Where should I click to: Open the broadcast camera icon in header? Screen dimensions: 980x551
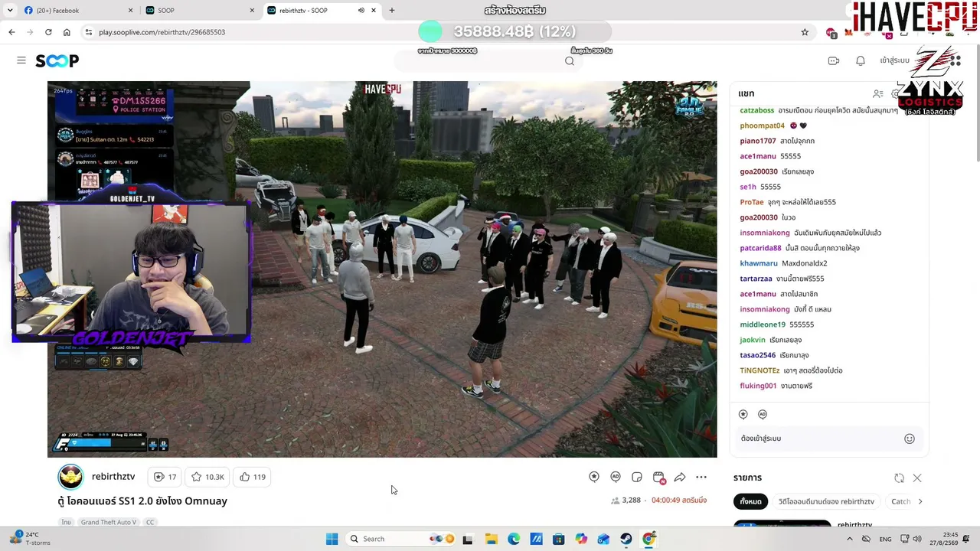pyautogui.click(x=834, y=60)
